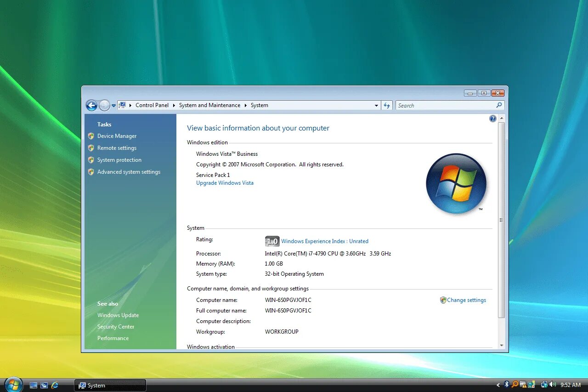This screenshot has height=392, width=588.
Task: Click Change settings link
Action: click(x=466, y=300)
